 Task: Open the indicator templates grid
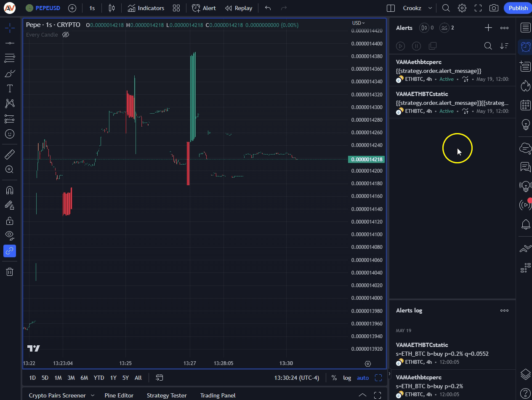pyautogui.click(x=176, y=8)
